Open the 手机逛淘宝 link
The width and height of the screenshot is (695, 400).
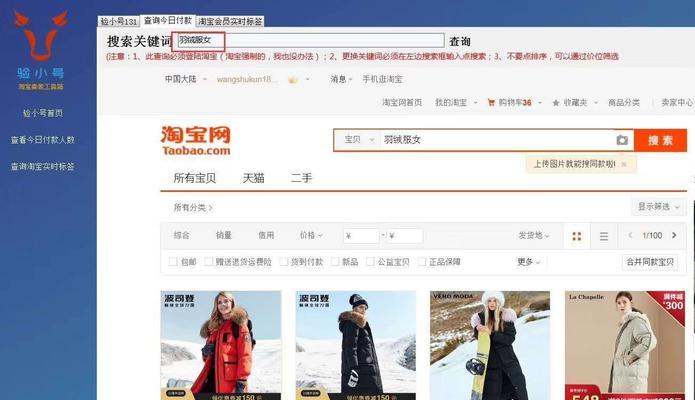383,79
